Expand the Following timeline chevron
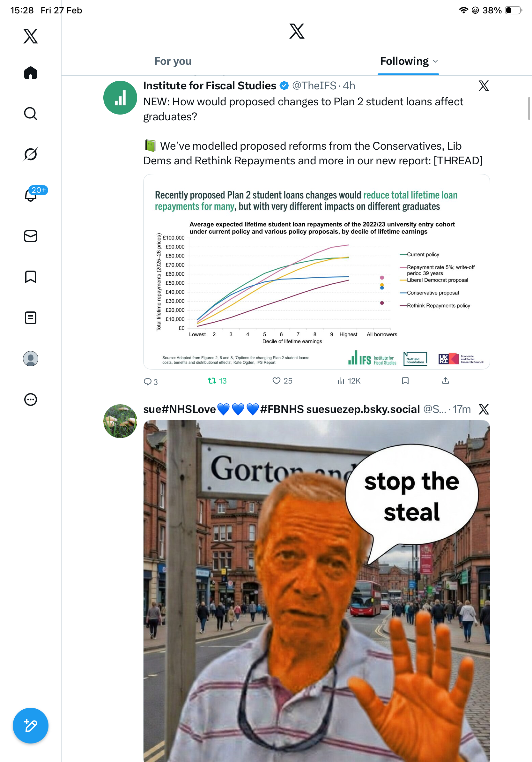Viewport: 532px width, 762px height. 435,61
